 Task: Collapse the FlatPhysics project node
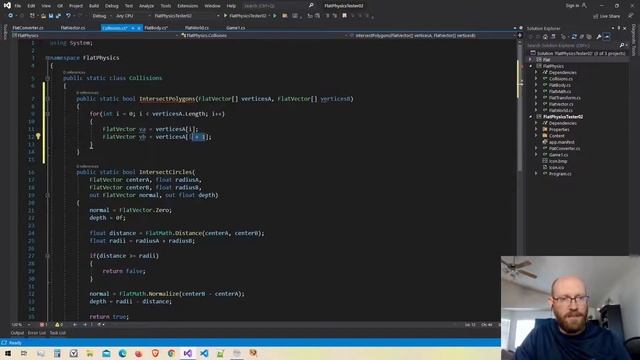pos(531,66)
